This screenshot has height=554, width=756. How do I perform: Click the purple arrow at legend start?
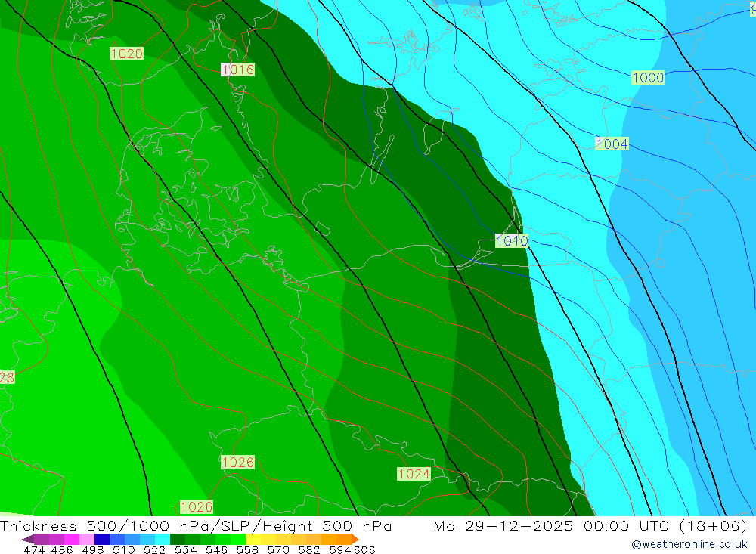click(x=27, y=539)
